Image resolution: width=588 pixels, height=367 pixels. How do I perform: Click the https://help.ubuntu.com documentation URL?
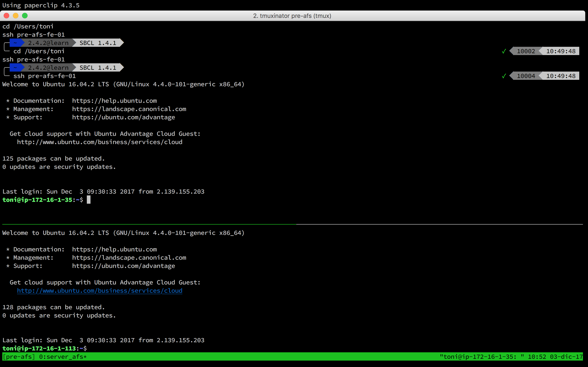114,100
